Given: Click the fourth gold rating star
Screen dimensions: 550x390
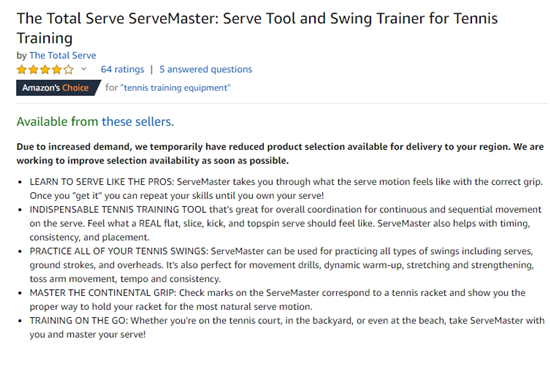Looking at the screenshot, I should point(57,69).
